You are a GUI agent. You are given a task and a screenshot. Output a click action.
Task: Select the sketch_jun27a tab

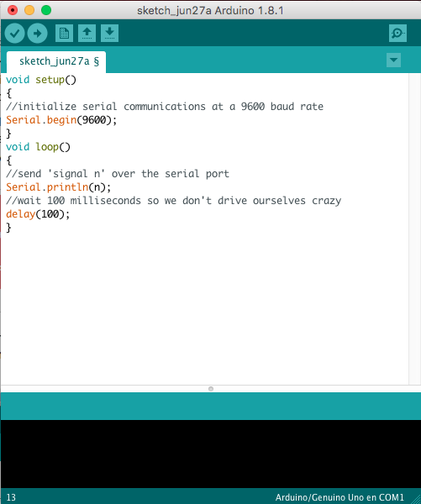coord(56,61)
